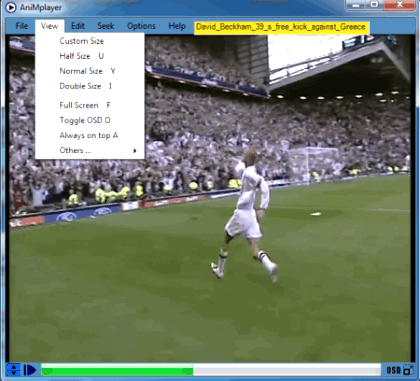
Task: Expand the Others... submenu
Action: 90,150
